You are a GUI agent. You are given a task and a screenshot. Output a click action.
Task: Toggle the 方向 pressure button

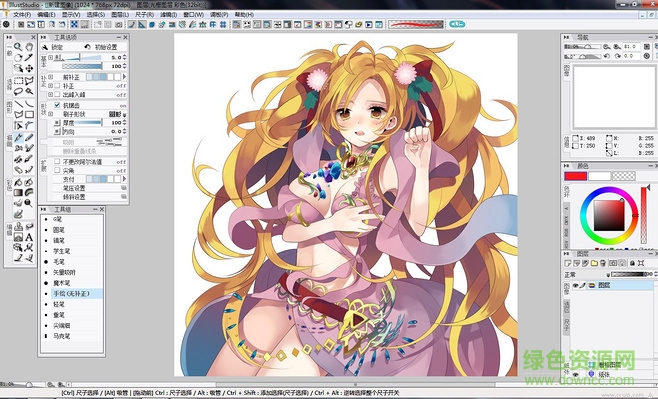[57, 132]
